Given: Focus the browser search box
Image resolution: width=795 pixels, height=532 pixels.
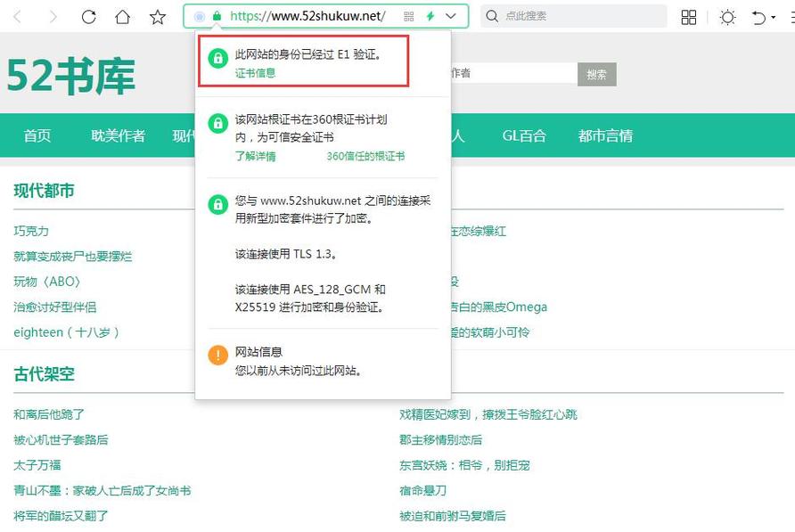Looking at the screenshot, I should (x=574, y=16).
